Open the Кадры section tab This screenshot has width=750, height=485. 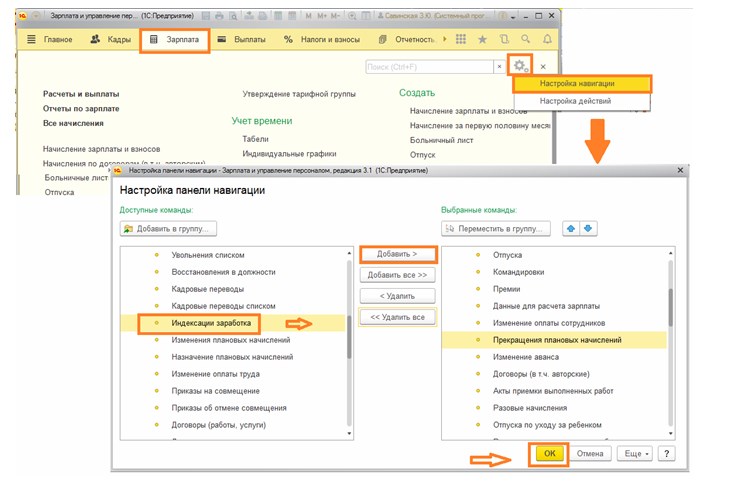click(x=109, y=40)
